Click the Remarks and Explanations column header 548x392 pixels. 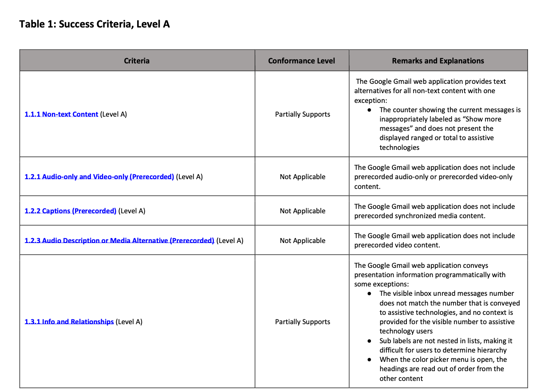[438, 61]
